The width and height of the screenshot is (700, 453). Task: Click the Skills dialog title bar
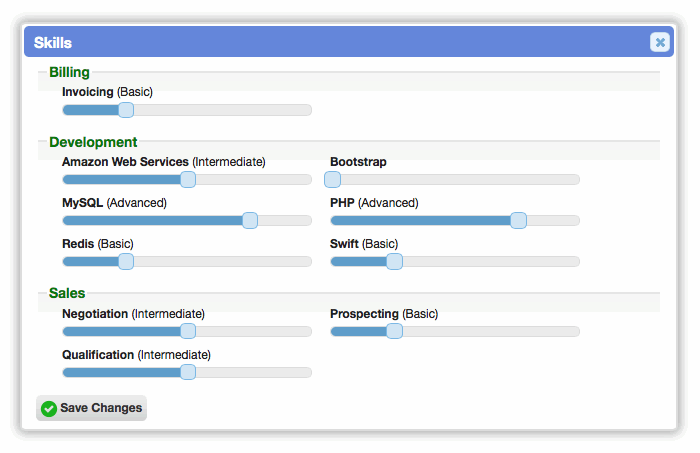349,42
